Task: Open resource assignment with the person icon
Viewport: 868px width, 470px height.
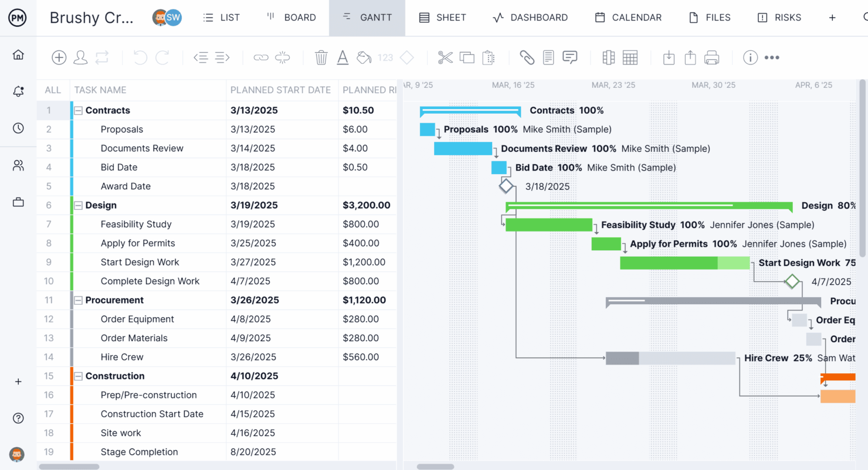Action: click(x=80, y=57)
